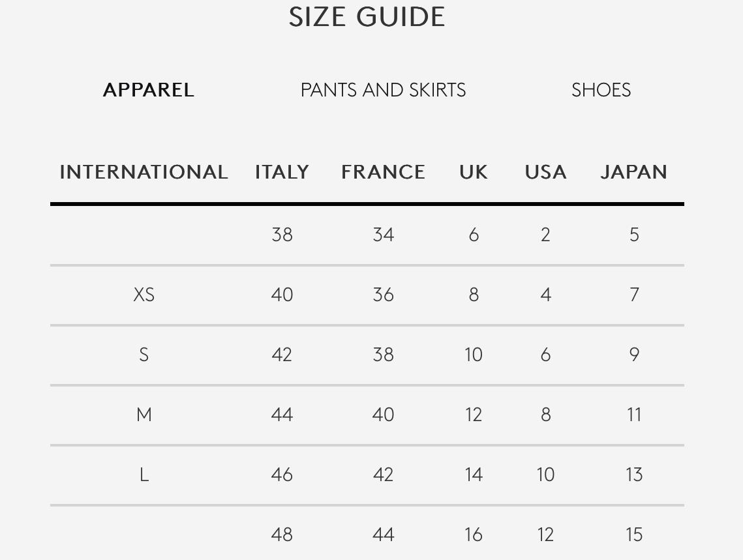Click the Japan column header
743x560 pixels.
633,172
